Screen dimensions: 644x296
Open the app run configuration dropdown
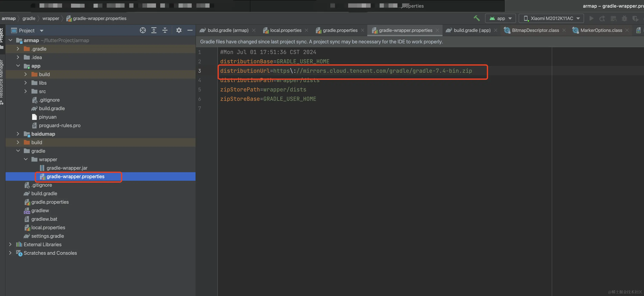click(x=501, y=18)
